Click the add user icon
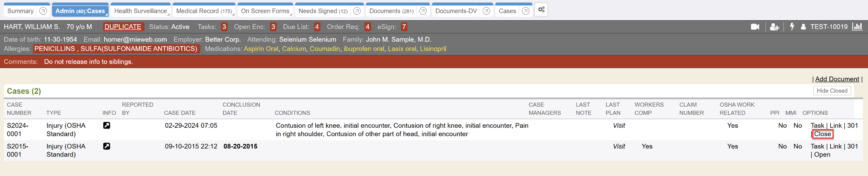868x176 pixels. coord(774,27)
